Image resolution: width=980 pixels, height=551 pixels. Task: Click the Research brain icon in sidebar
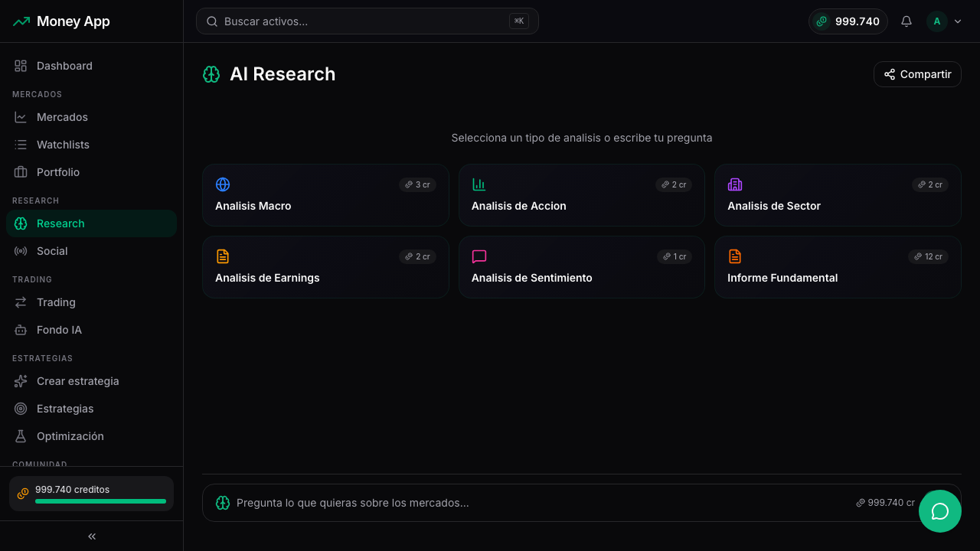[x=21, y=223]
